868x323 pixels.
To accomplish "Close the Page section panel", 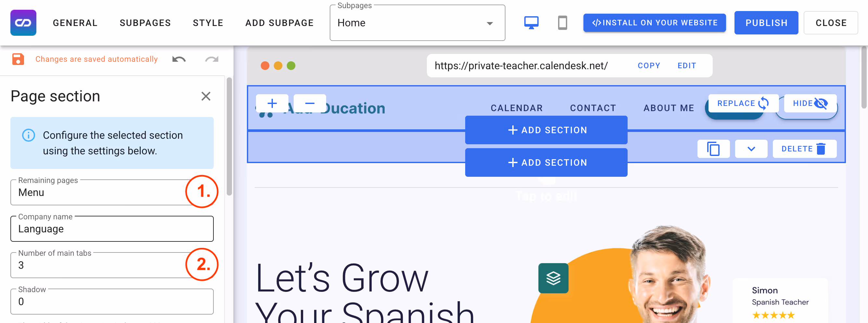I will (x=206, y=97).
